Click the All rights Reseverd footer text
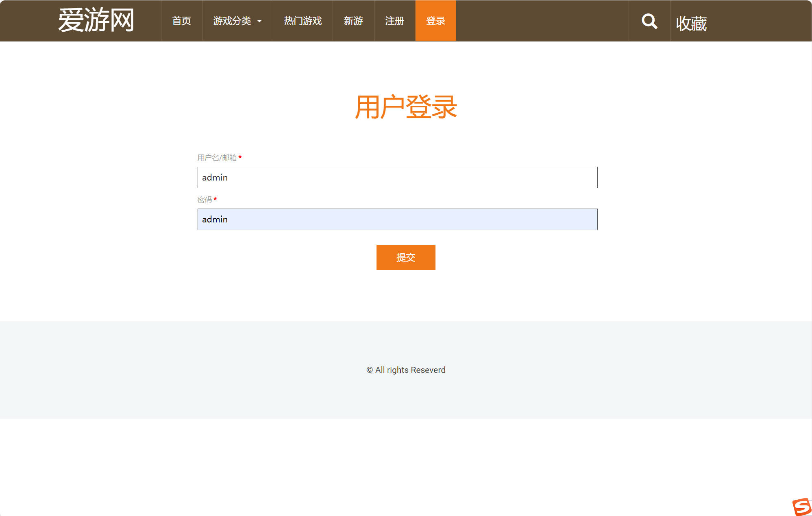This screenshot has width=812, height=516. pos(406,370)
